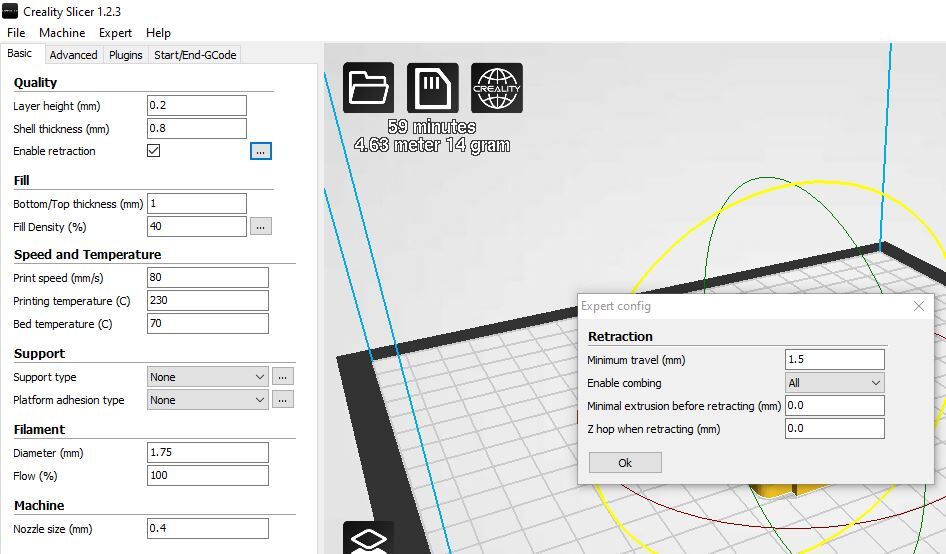
Task: Open Support type extra settings button
Action: pos(282,377)
